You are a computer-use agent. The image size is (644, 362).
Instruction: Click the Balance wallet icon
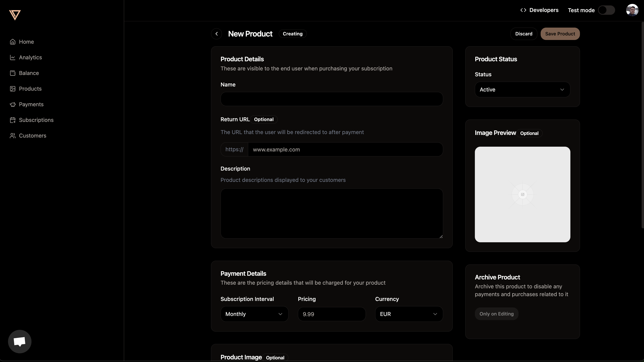[13, 73]
